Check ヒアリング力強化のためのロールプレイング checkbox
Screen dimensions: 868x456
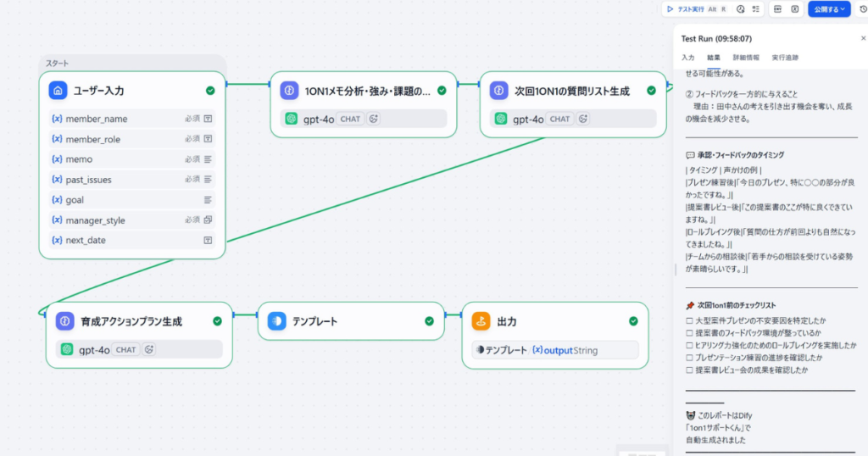point(689,345)
